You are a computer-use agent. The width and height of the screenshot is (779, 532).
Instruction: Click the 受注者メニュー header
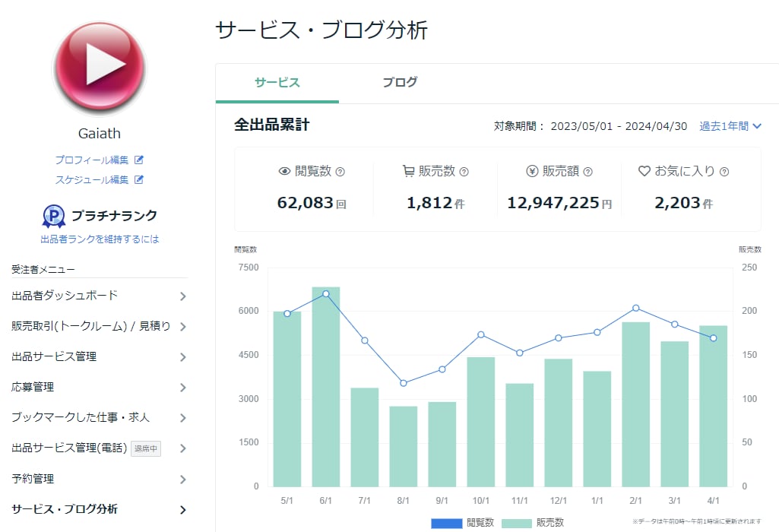[43, 270]
